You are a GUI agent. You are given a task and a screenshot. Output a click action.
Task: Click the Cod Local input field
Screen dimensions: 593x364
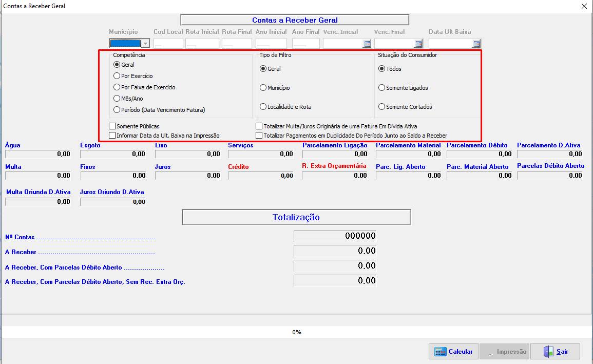pyautogui.click(x=168, y=44)
